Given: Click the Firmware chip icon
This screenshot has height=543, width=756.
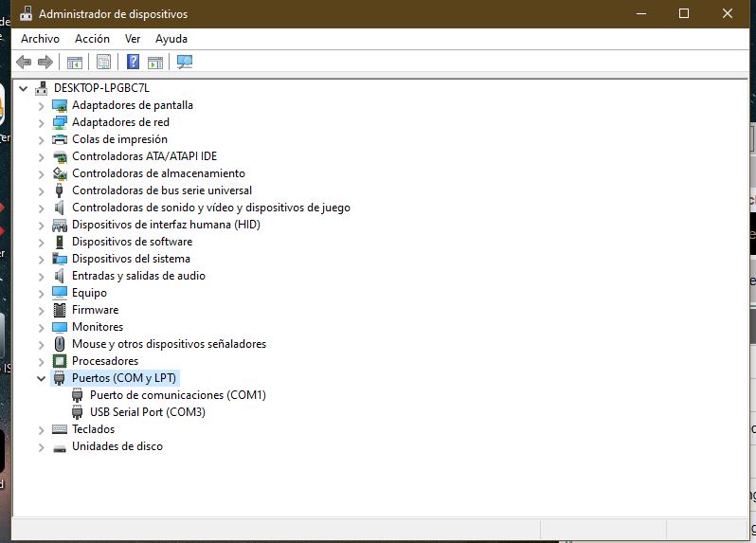Looking at the screenshot, I should click(x=60, y=310).
